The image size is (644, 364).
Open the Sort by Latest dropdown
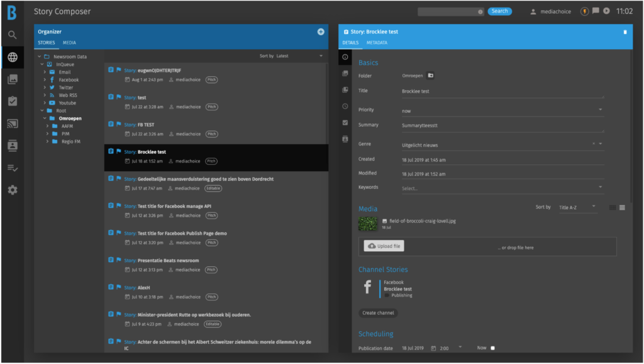click(299, 56)
